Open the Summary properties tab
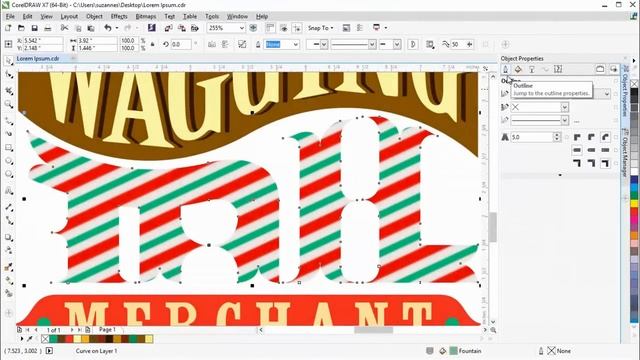640x360 pixels. click(558, 69)
